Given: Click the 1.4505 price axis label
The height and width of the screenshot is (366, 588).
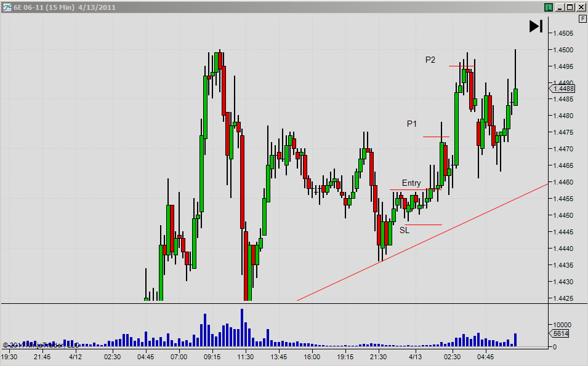Looking at the screenshot, I should click(x=563, y=33).
